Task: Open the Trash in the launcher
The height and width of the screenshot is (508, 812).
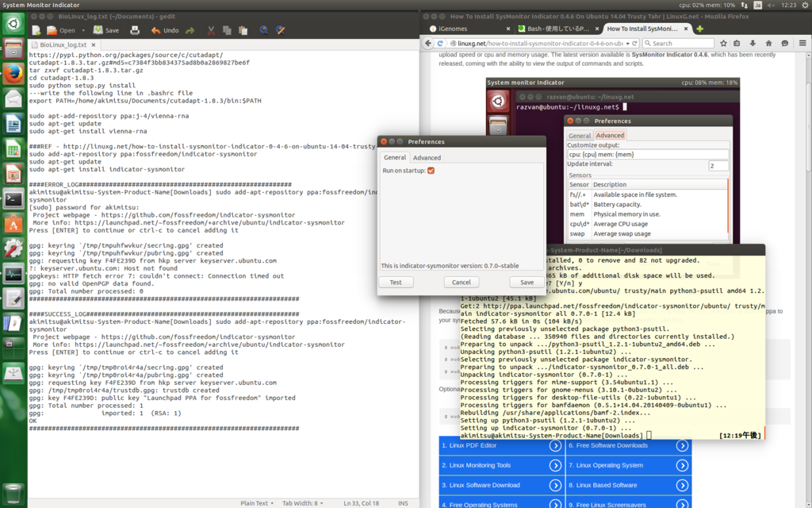Action: [13, 492]
